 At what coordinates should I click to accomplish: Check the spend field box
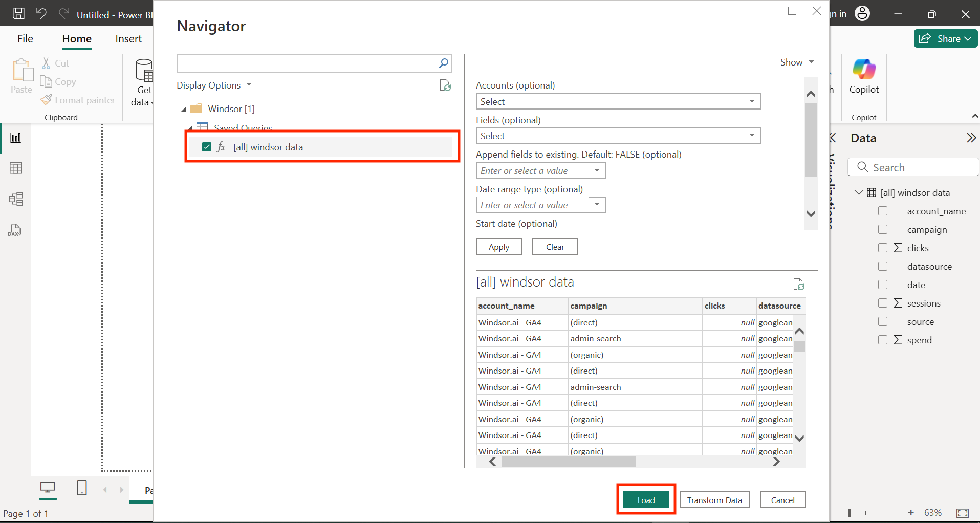tap(883, 340)
